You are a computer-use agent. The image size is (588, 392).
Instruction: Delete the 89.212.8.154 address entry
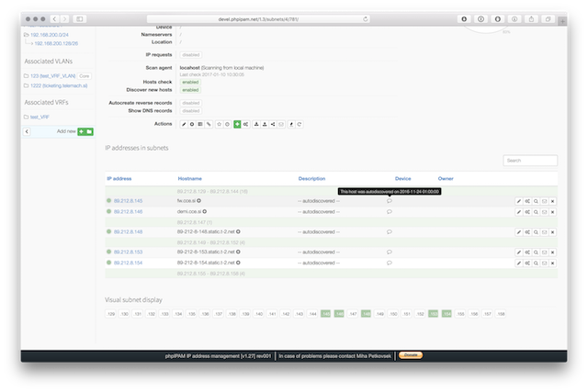pos(552,263)
